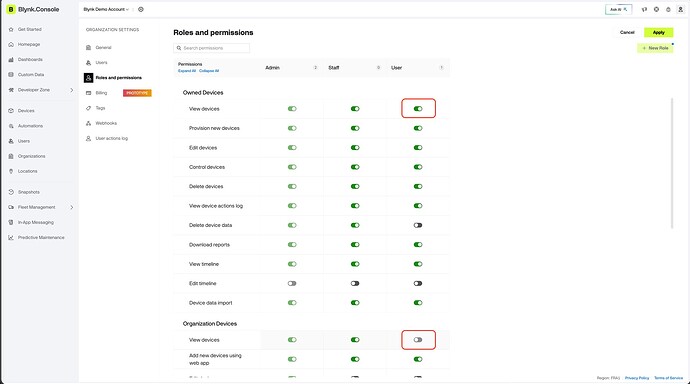Open the Predictive Maintenance chart icon
Viewport: 690px width, 384px height.
click(11, 238)
